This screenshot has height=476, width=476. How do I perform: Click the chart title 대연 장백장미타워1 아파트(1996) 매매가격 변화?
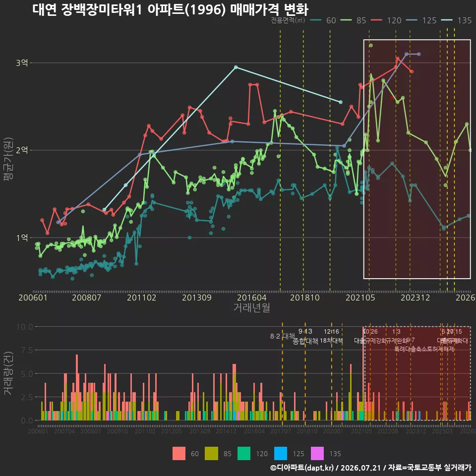point(170,9)
